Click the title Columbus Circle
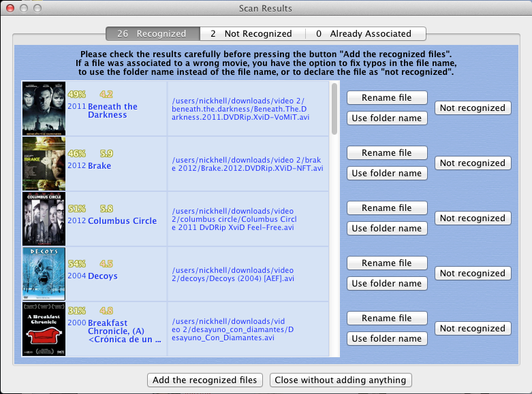Viewport: 532px width, 394px height. click(122, 220)
